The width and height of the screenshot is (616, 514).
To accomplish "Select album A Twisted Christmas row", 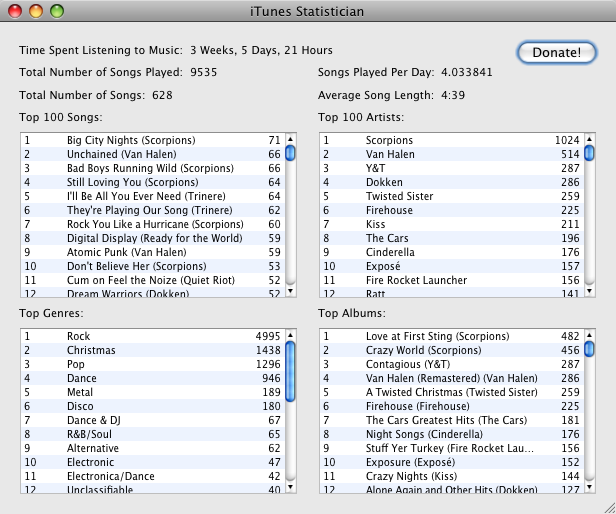I will pyautogui.click(x=452, y=392).
